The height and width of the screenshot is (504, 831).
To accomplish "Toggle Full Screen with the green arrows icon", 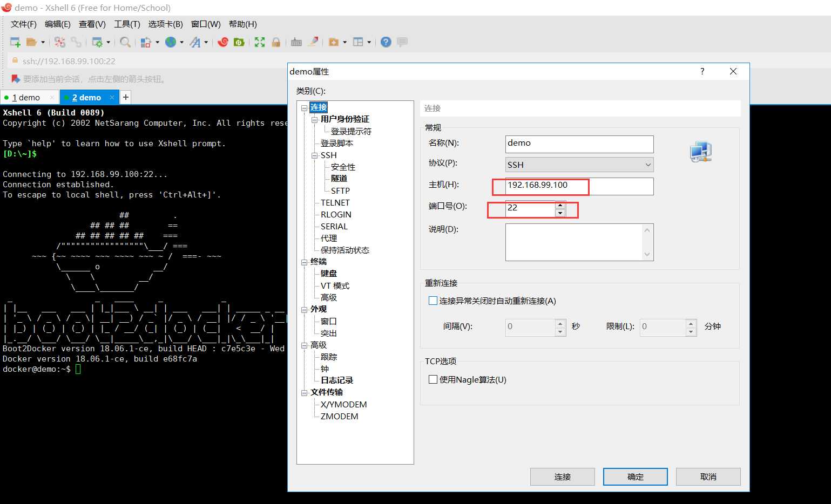I will click(260, 42).
